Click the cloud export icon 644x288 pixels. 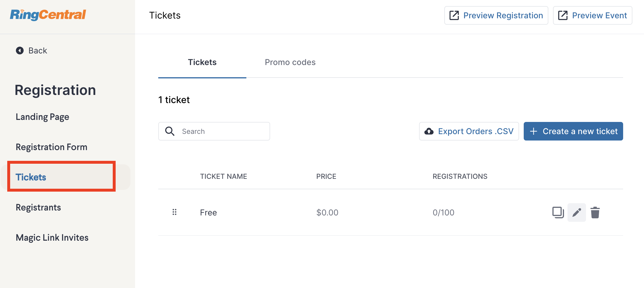(x=429, y=131)
